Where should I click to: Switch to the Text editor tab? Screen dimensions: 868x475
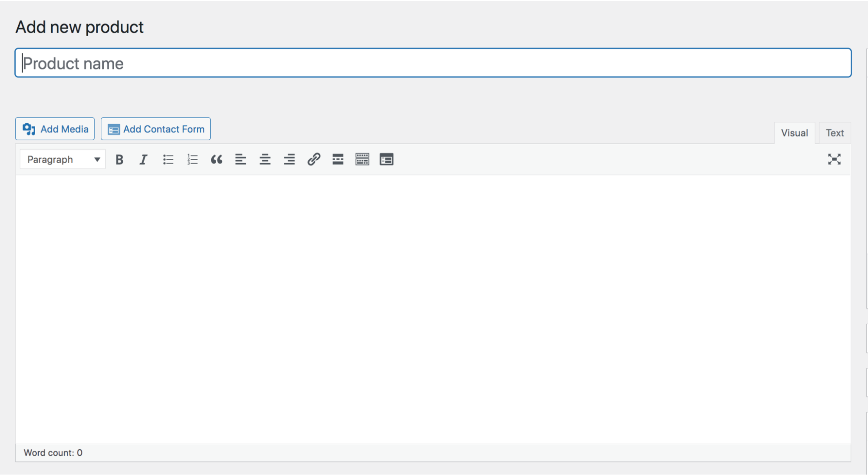point(835,133)
